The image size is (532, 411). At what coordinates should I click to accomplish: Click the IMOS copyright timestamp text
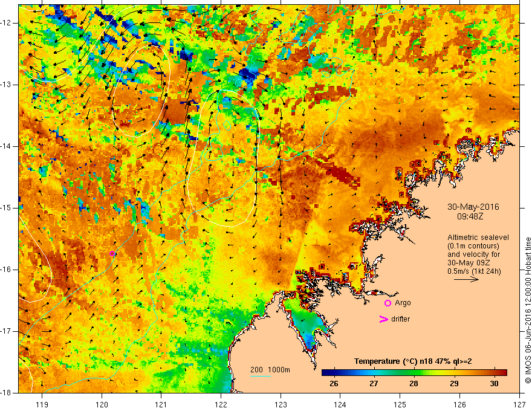pos(528,310)
